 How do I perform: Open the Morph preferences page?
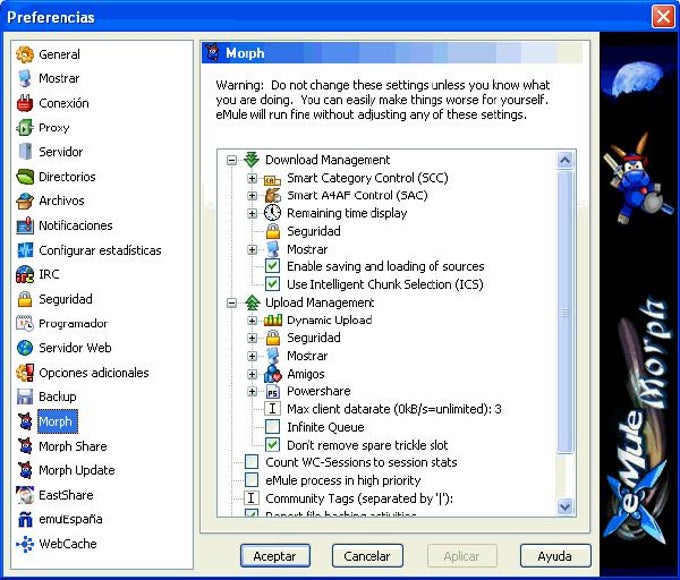pyautogui.click(x=56, y=421)
